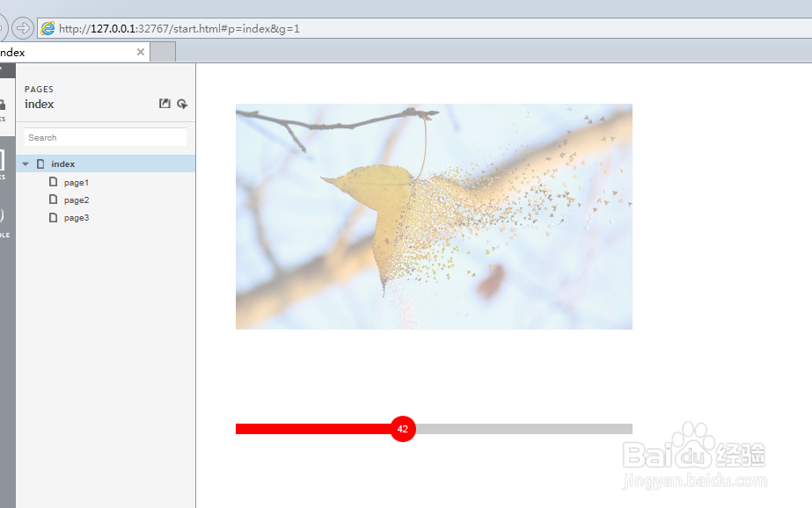Open page3 in the sitemap
812x508 pixels.
77,218
